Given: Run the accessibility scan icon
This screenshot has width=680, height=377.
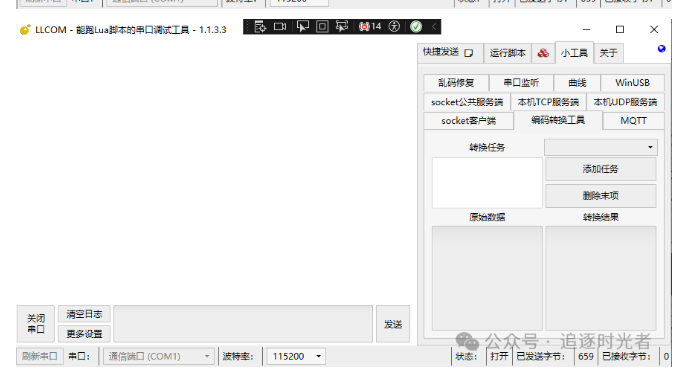Looking at the screenshot, I should point(394,27).
